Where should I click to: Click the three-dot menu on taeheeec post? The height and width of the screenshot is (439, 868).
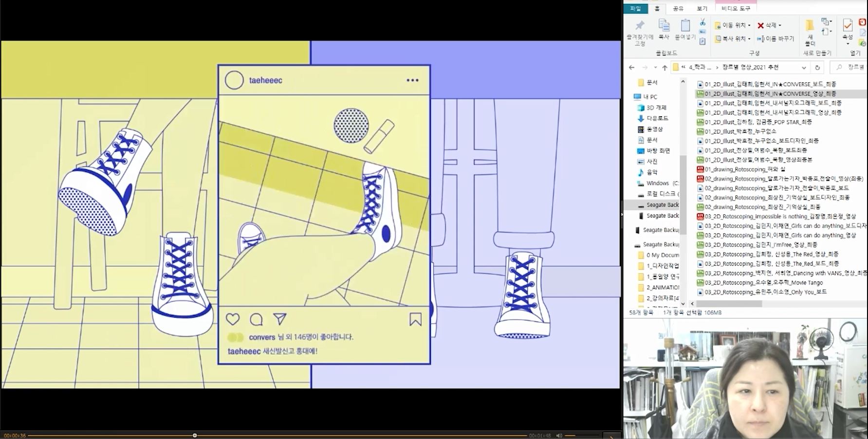[412, 80]
